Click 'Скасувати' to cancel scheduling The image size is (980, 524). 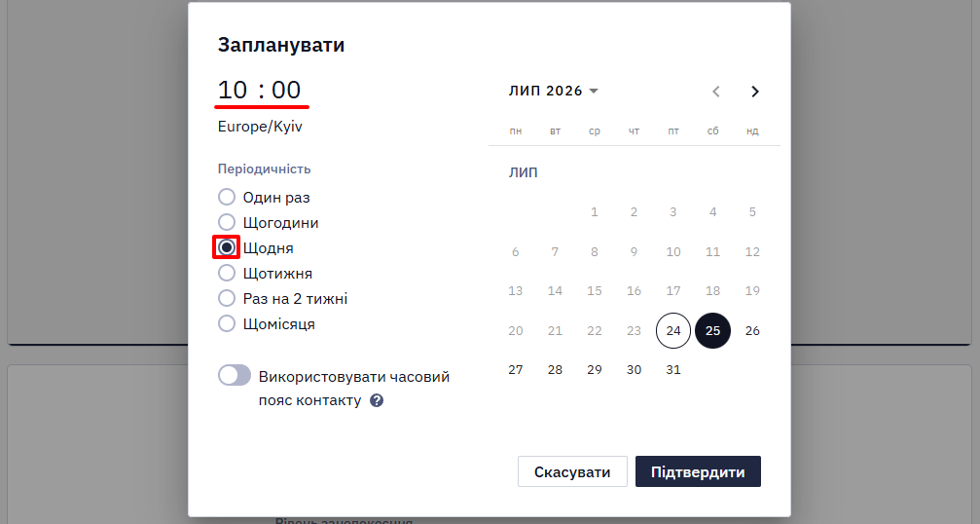pyautogui.click(x=572, y=471)
